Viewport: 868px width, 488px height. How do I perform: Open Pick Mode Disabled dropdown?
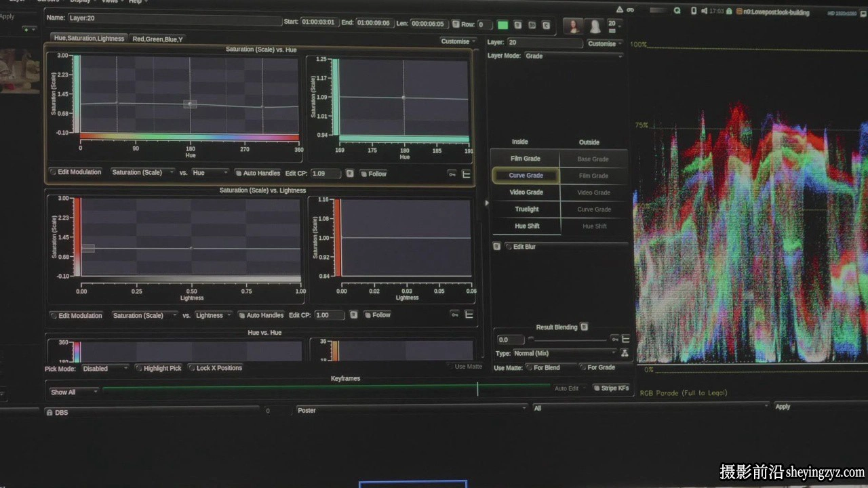click(105, 369)
